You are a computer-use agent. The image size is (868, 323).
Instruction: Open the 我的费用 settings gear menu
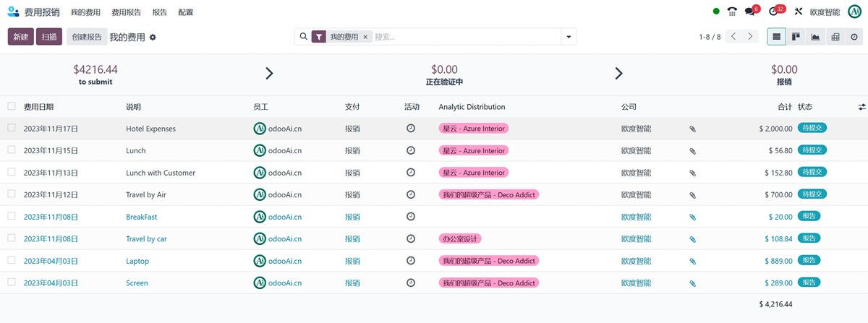153,37
